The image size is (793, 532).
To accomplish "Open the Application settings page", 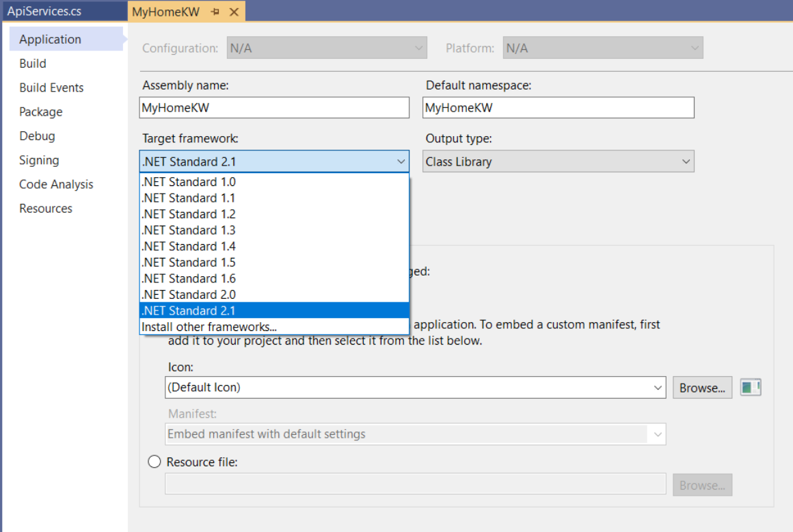I will (66, 39).
